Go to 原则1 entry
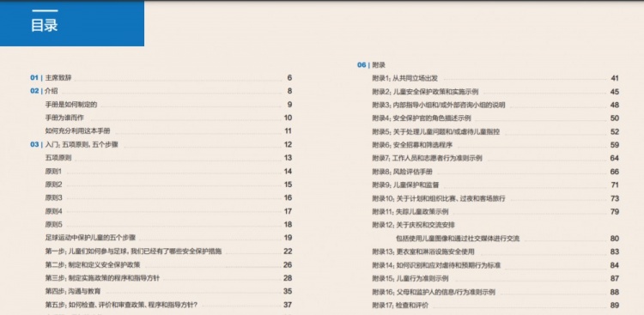The image size is (644, 315). tap(168, 172)
